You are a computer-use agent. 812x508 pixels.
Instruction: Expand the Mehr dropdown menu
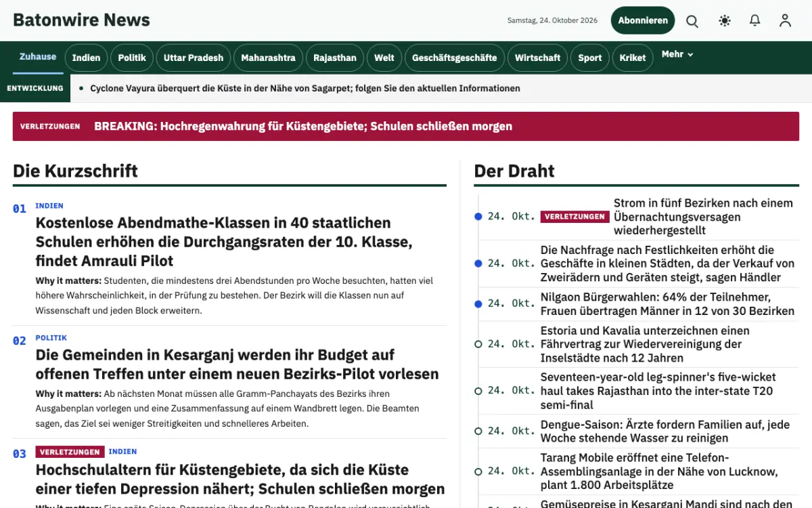click(677, 54)
